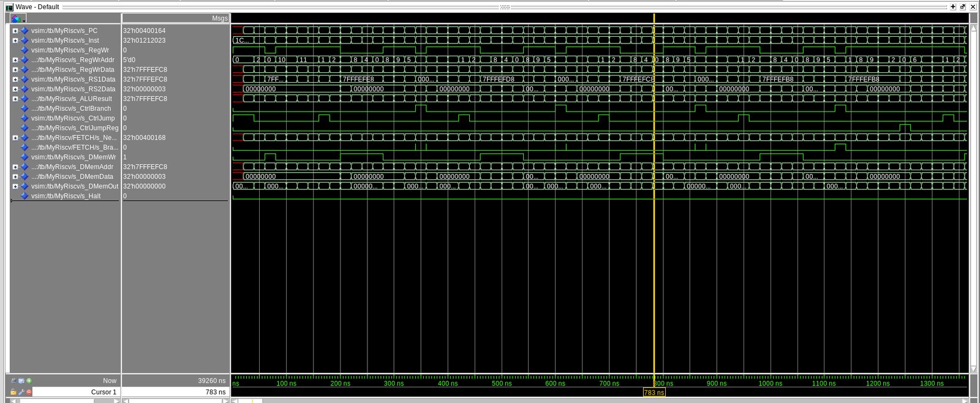This screenshot has width=980, height=403.
Task: Toggle leaf names icon in cursor pane
Action: 13,381
